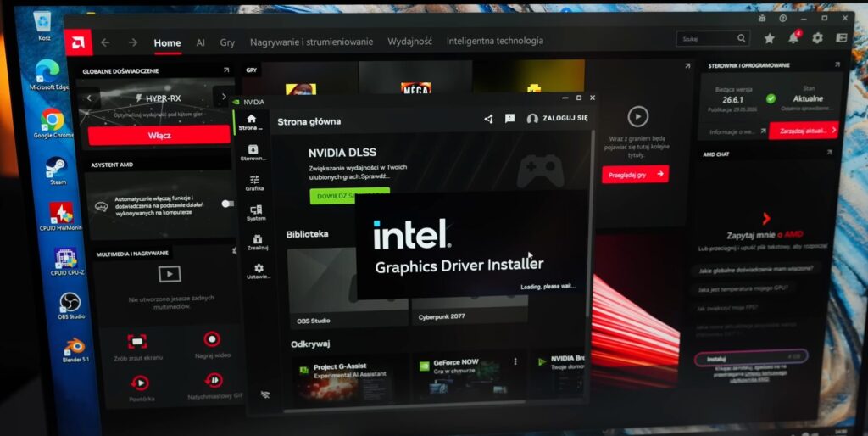Open the AMD notifications bell

coord(793,37)
